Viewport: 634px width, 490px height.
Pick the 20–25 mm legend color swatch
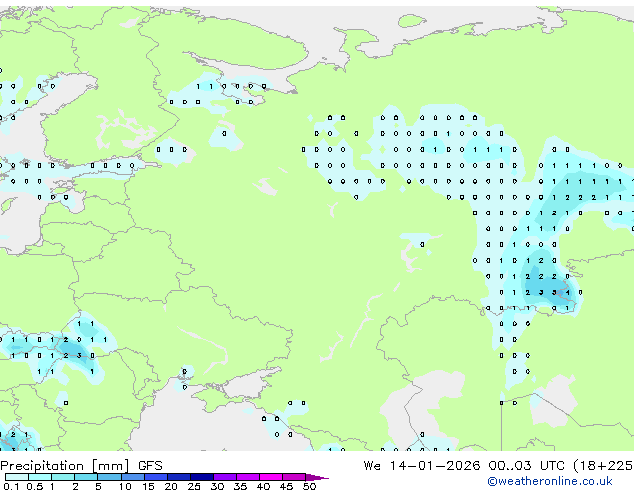click(178, 477)
